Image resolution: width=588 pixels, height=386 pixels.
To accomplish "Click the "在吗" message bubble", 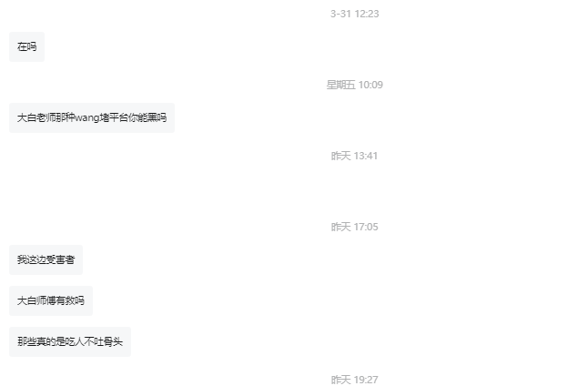I will (26, 47).
